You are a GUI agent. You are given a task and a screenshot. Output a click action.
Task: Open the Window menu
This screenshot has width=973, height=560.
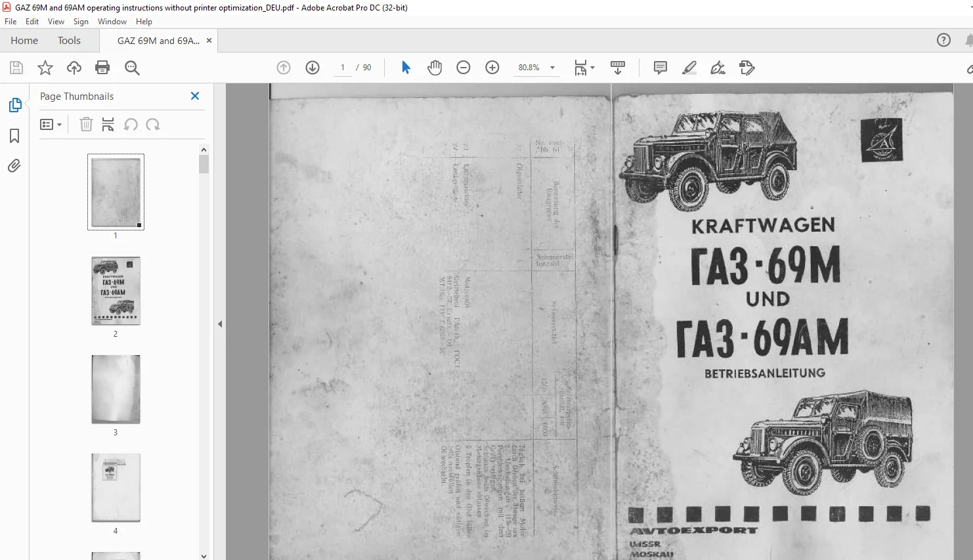112,22
